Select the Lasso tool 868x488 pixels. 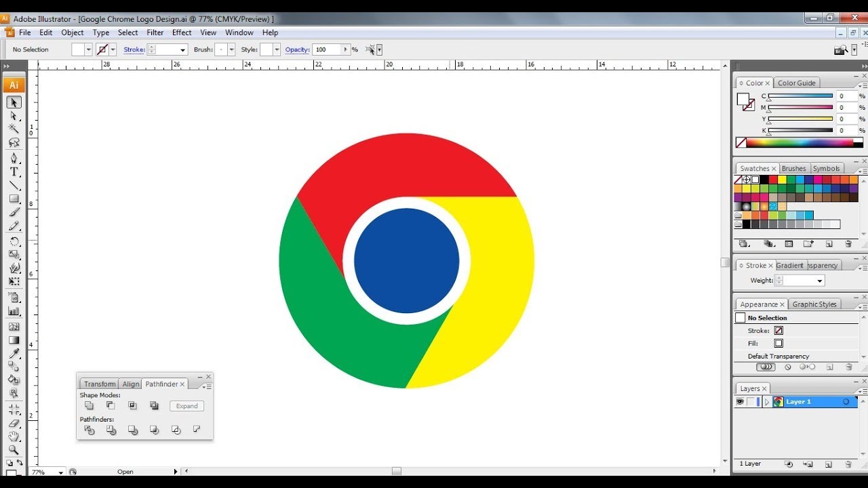pos(14,142)
